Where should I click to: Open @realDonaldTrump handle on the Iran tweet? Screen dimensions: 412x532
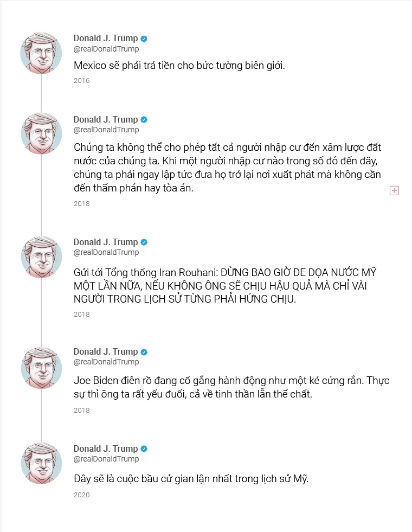click(106, 252)
